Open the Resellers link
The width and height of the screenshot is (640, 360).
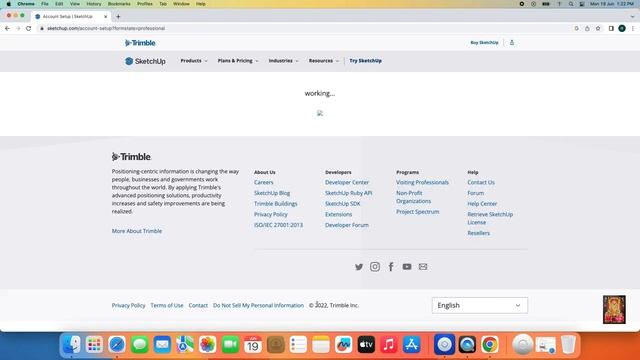(478, 233)
